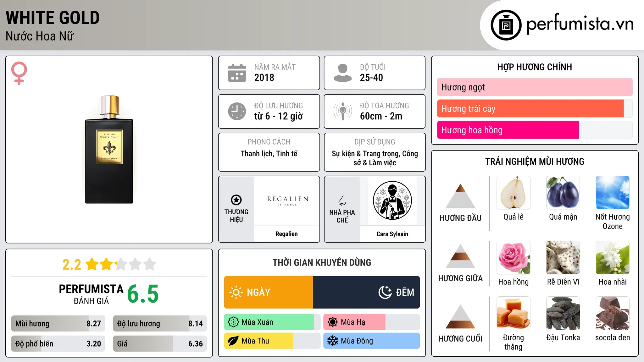This screenshot has width=644, height=362.
Task: Click the Mùa Đông season bar
Action: point(371,341)
